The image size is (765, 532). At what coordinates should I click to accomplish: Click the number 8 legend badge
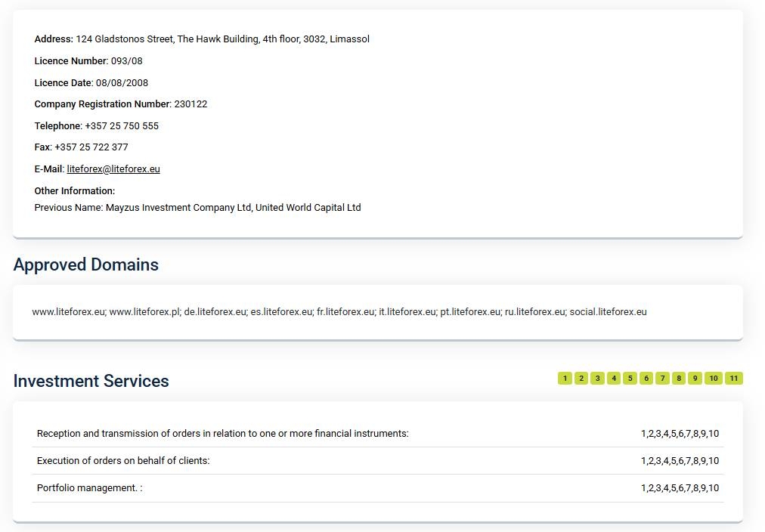(679, 379)
